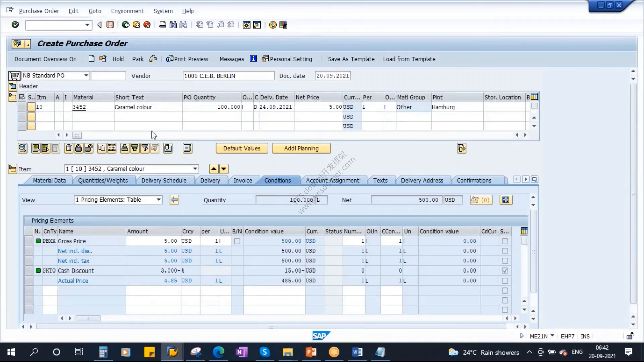Switch to the Delivery Schedule tab
The image size is (644, 362).
click(164, 180)
